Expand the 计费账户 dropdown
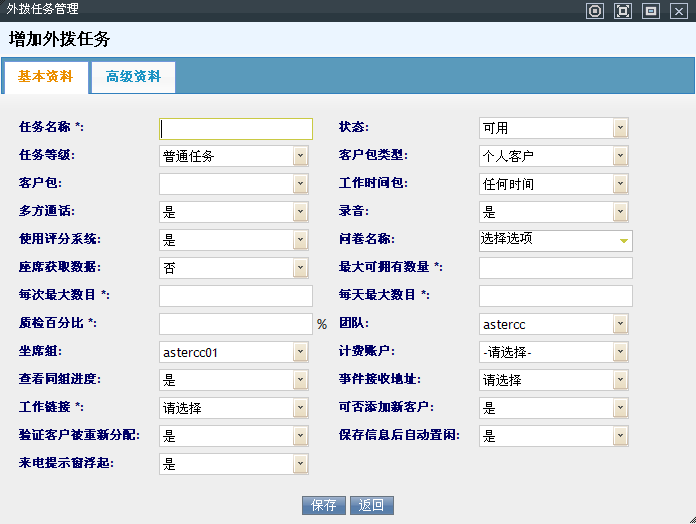Viewport: 696px width, 524px height. pyautogui.click(x=554, y=352)
